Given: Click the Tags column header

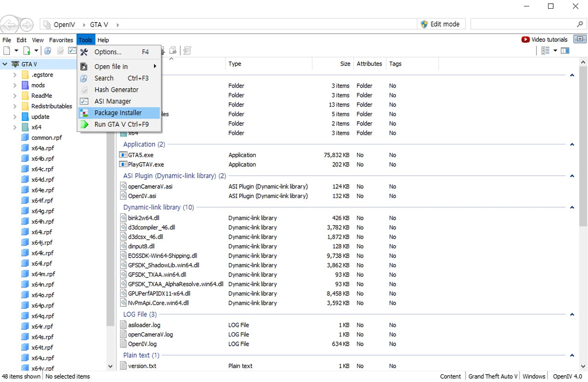Looking at the screenshot, I should [412, 64].
